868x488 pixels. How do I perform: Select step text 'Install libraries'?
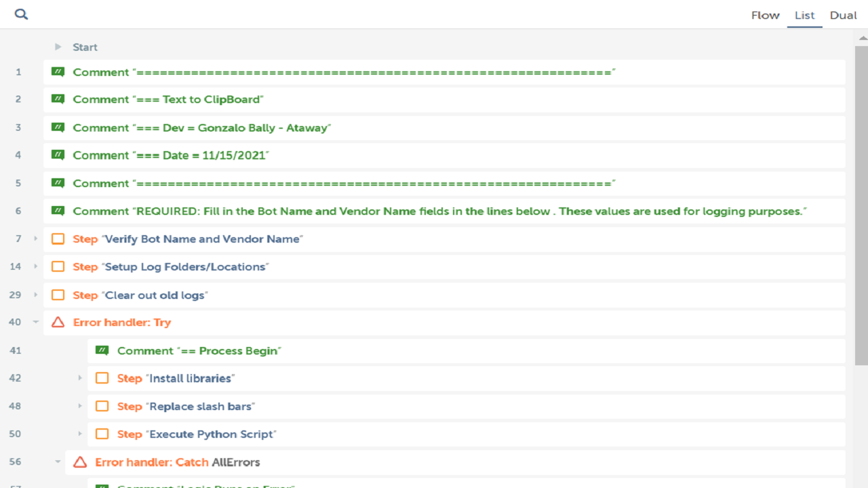[191, 378]
